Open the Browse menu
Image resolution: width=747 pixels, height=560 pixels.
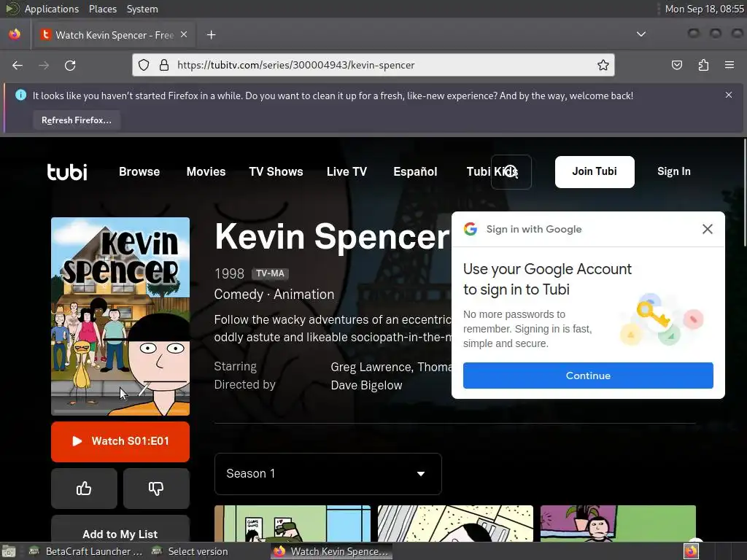point(139,171)
